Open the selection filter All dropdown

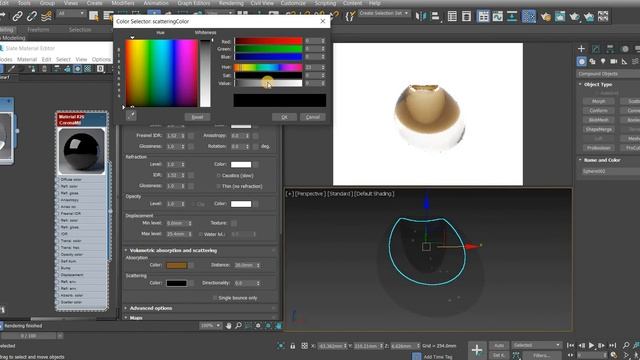coord(71,13)
